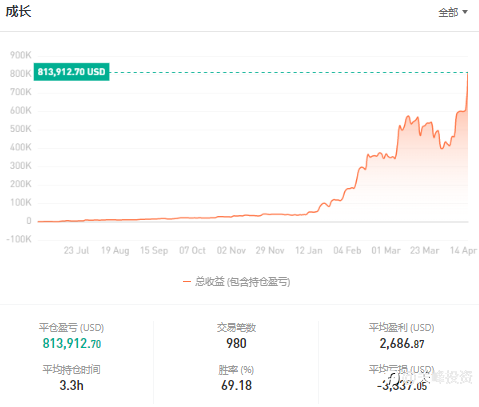Click the 01 Mar date label
Viewport: 479px width, 407px height.
[x=386, y=251]
